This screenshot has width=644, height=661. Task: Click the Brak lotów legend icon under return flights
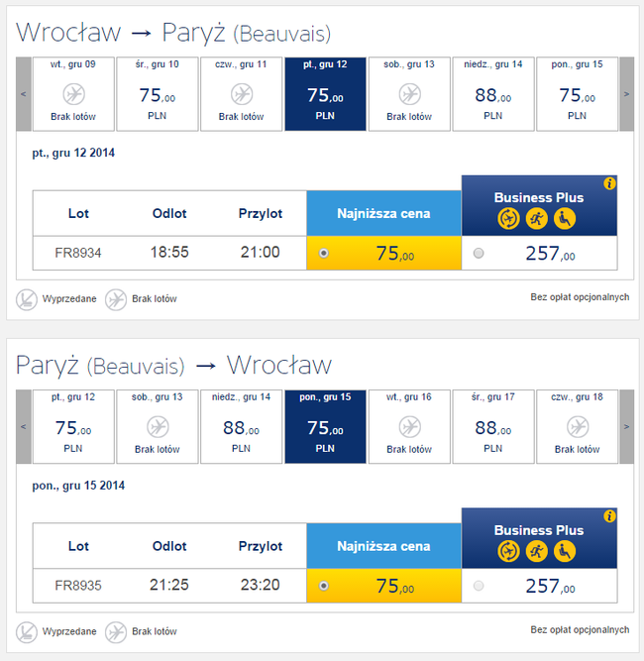(116, 631)
